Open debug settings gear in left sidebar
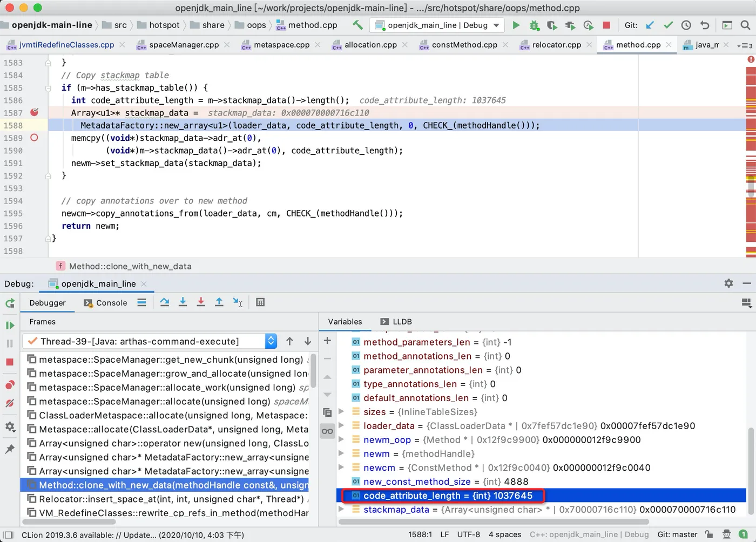756x542 pixels. (x=10, y=426)
